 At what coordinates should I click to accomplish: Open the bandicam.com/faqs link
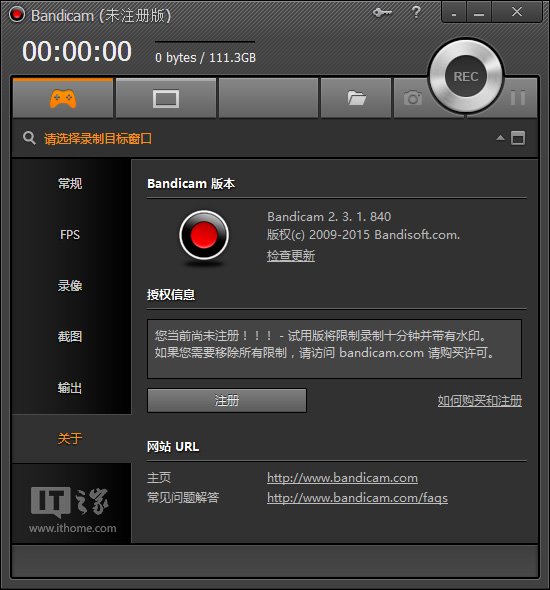coord(357,498)
